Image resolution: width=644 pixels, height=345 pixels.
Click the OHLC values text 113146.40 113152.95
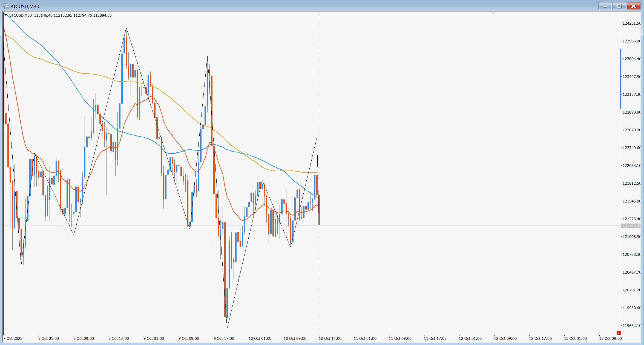pyautogui.click(x=53, y=15)
